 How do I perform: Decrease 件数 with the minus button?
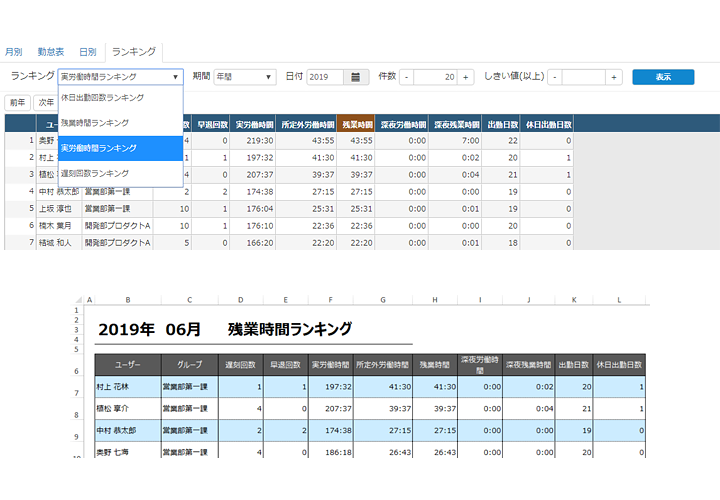tap(406, 77)
